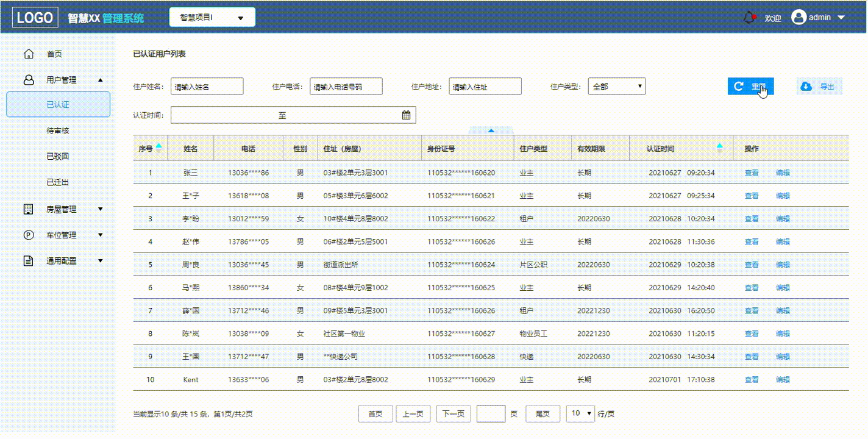This screenshot has width=868, height=439.
Task: Collapse the filter panel with the small arrow
Action: pyautogui.click(x=491, y=130)
